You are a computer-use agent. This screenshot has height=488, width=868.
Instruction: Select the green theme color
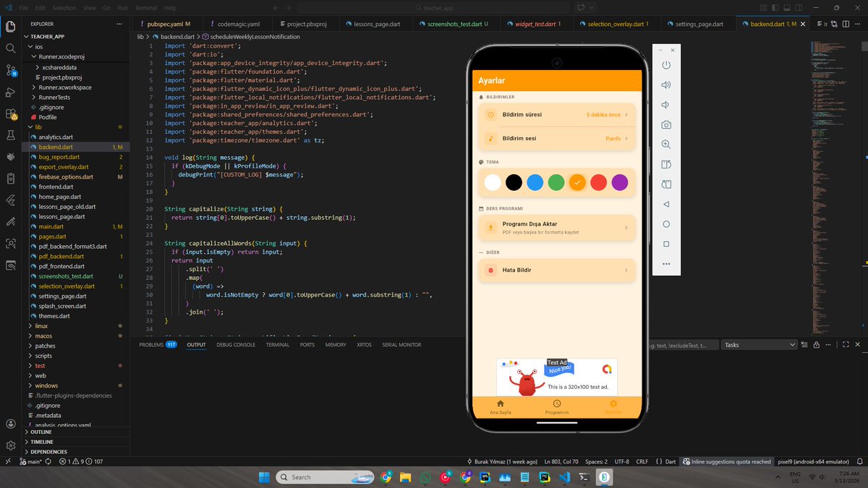pyautogui.click(x=556, y=183)
